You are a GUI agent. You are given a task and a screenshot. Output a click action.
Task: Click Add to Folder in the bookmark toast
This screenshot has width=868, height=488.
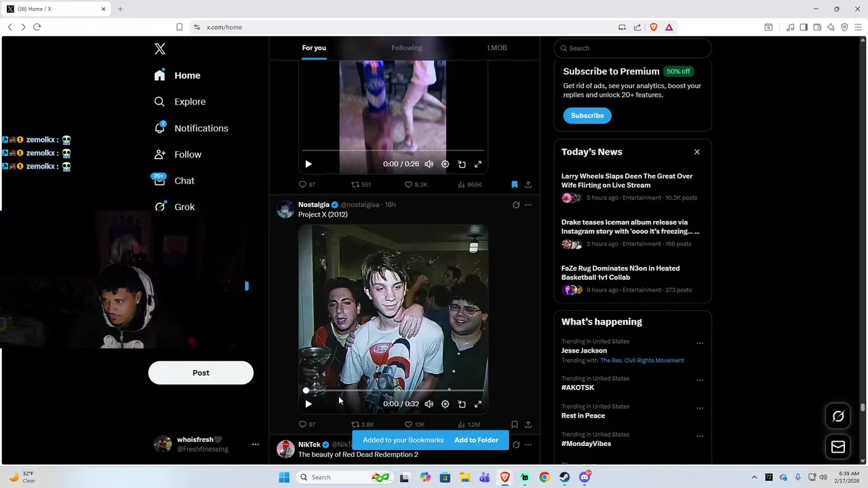476,441
